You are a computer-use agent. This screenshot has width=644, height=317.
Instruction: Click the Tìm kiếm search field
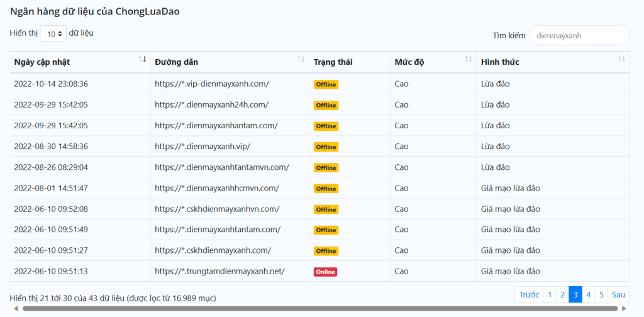point(579,35)
